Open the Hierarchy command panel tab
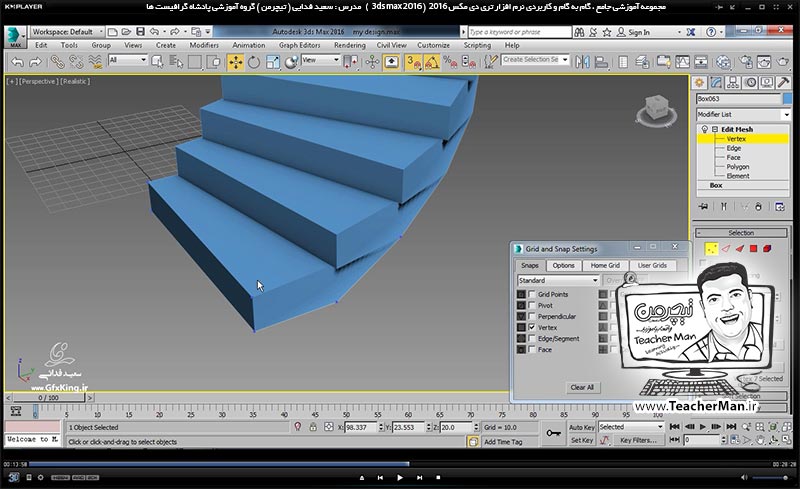The width and height of the screenshot is (800, 489). 733,82
